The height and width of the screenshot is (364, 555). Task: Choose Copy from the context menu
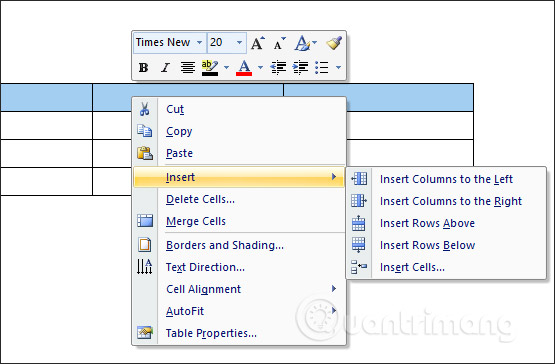(239, 131)
